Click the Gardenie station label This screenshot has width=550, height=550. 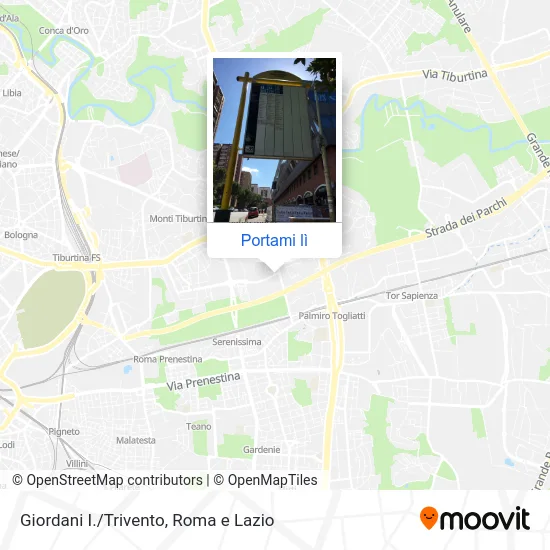(x=262, y=449)
